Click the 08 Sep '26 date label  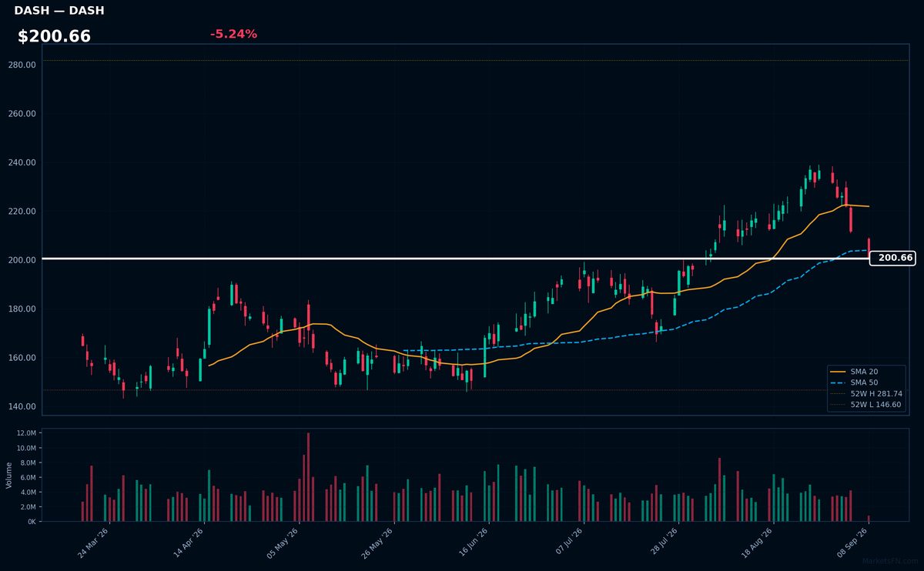[851, 543]
